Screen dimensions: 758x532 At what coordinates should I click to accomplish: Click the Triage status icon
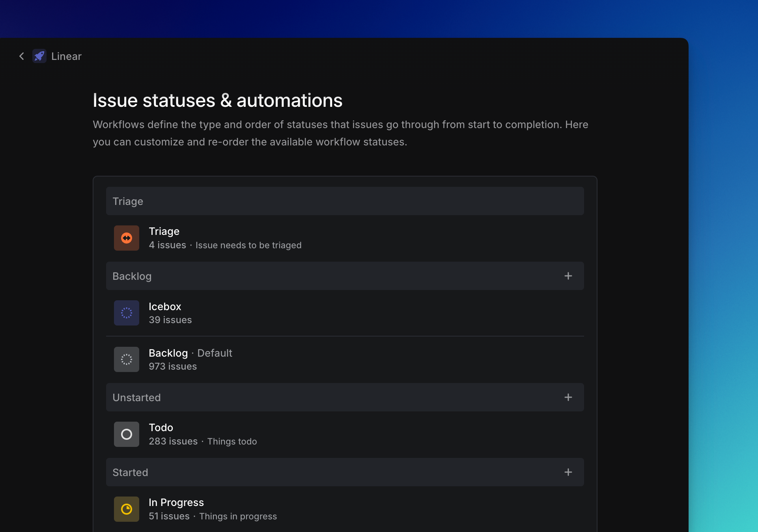(x=127, y=238)
